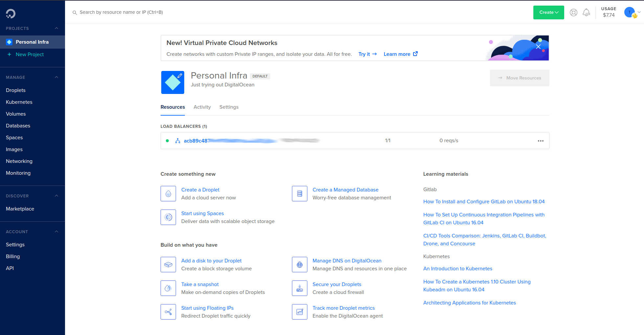Click the Start using Spaces icon
644x335 pixels.
pos(168,217)
